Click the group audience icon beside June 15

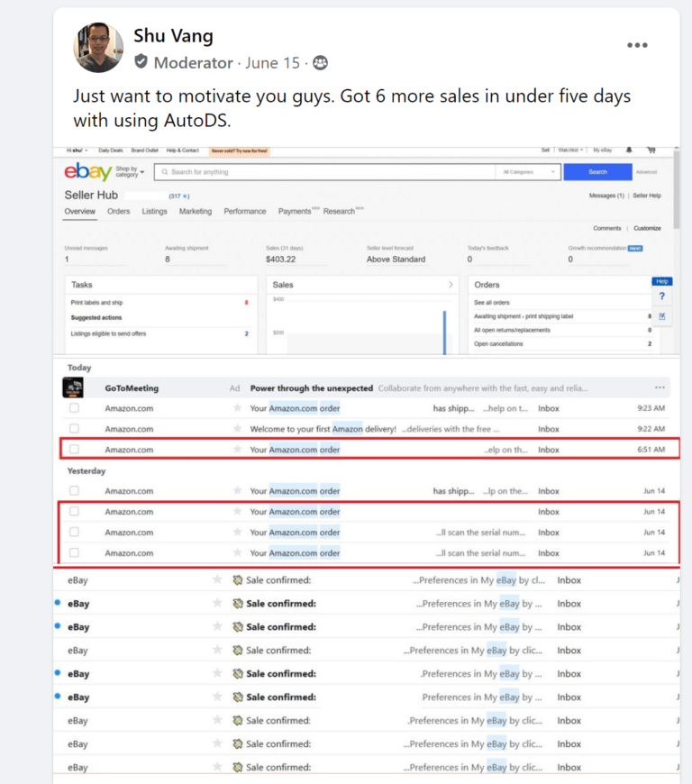[x=321, y=62]
